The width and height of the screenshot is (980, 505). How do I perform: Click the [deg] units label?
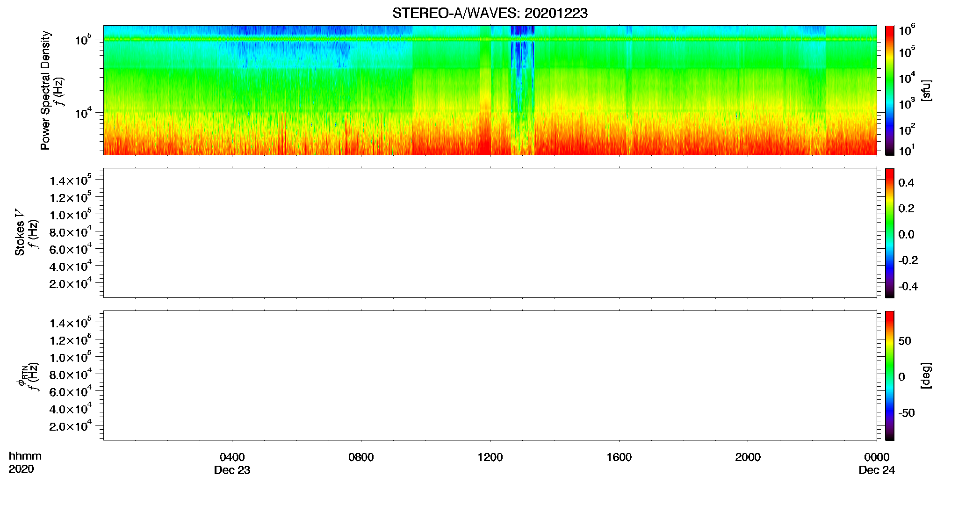coord(926,375)
